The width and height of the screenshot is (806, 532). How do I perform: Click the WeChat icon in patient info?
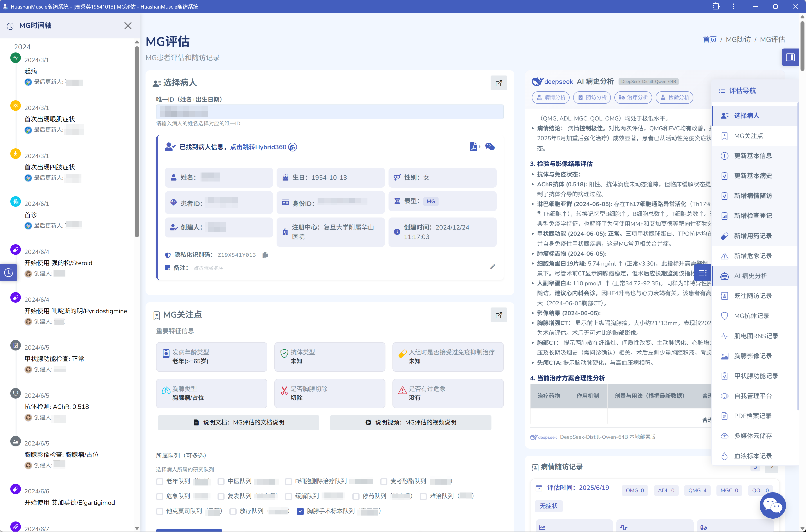point(490,147)
